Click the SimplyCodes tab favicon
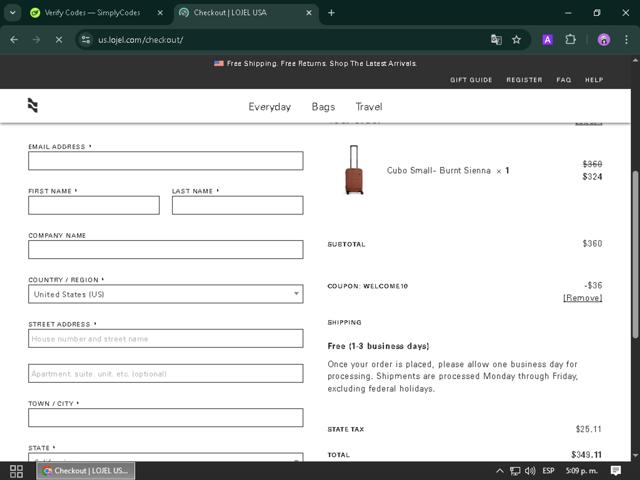640x480 pixels. point(35,13)
